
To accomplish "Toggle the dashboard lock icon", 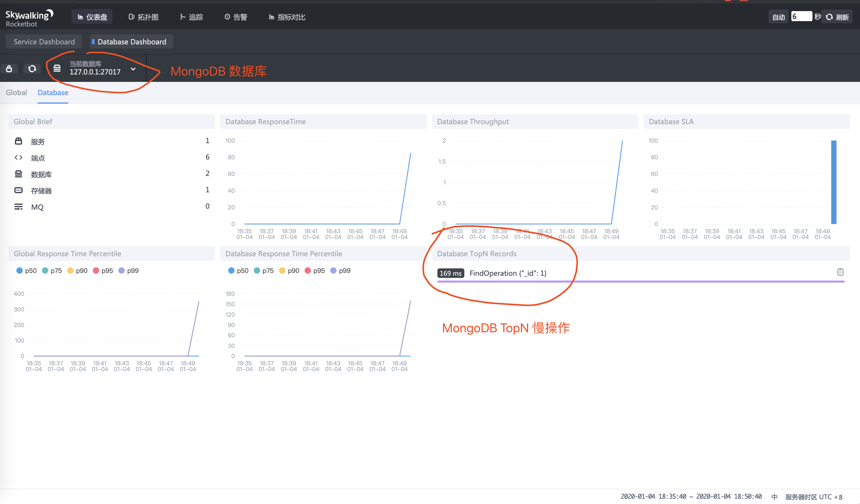I will [9, 69].
